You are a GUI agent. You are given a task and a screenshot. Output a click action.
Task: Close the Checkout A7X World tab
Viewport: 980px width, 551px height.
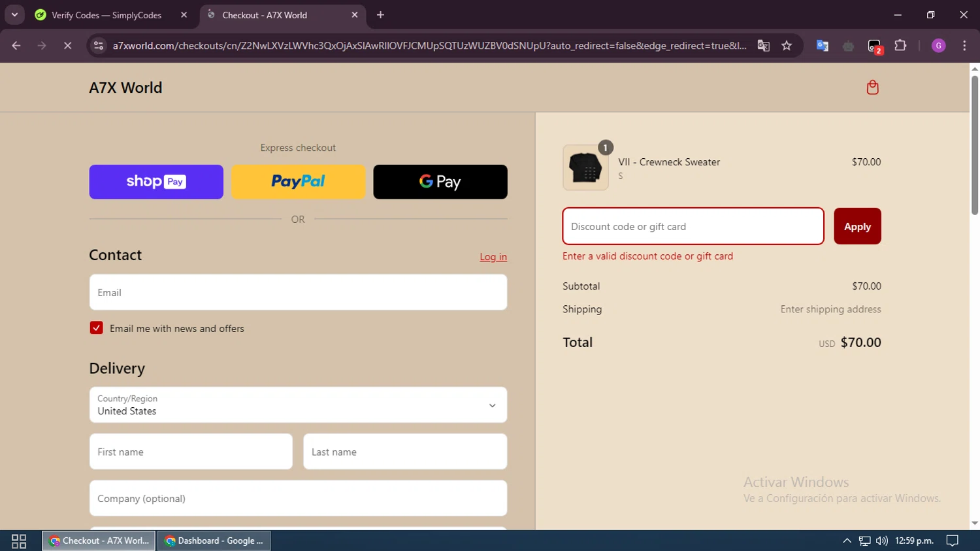pyautogui.click(x=355, y=15)
